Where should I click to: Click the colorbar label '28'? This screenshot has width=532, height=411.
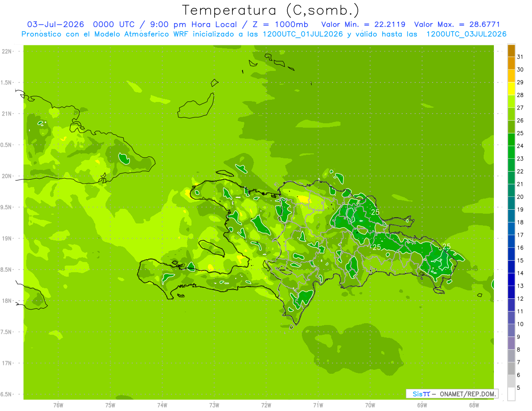(x=520, y=95)
